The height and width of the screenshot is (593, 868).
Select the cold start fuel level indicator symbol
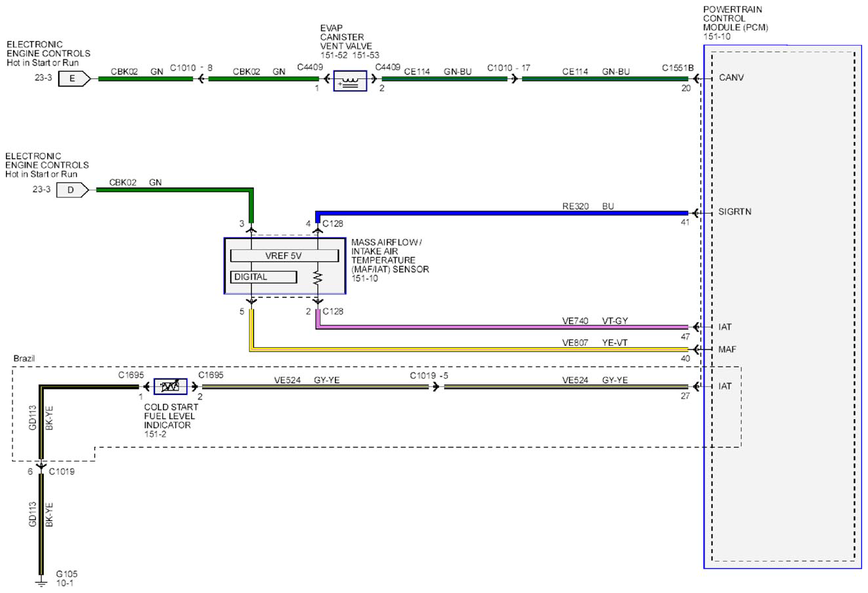(x=170, y=386)
